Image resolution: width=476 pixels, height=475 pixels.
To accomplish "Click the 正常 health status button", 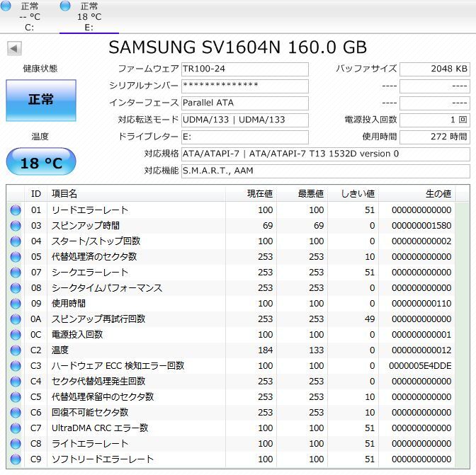I will point(41,101).
